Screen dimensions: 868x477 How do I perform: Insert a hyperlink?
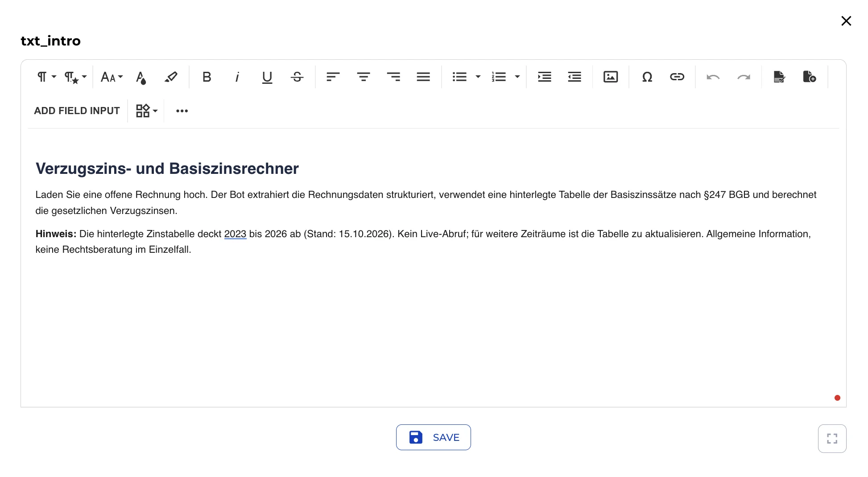(677, 77)
